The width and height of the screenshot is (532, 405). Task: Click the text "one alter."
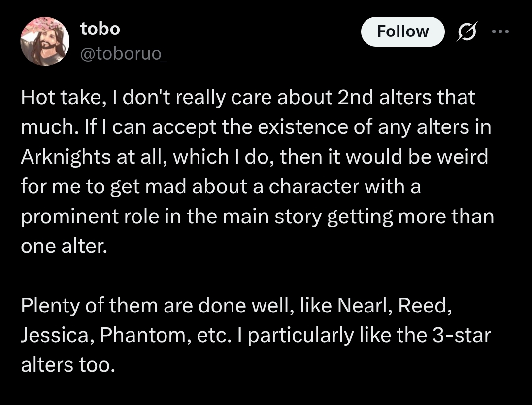64,247
